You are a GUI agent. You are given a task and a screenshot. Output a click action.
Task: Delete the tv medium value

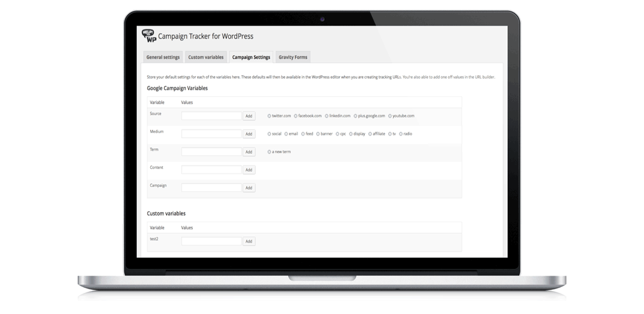390,134
